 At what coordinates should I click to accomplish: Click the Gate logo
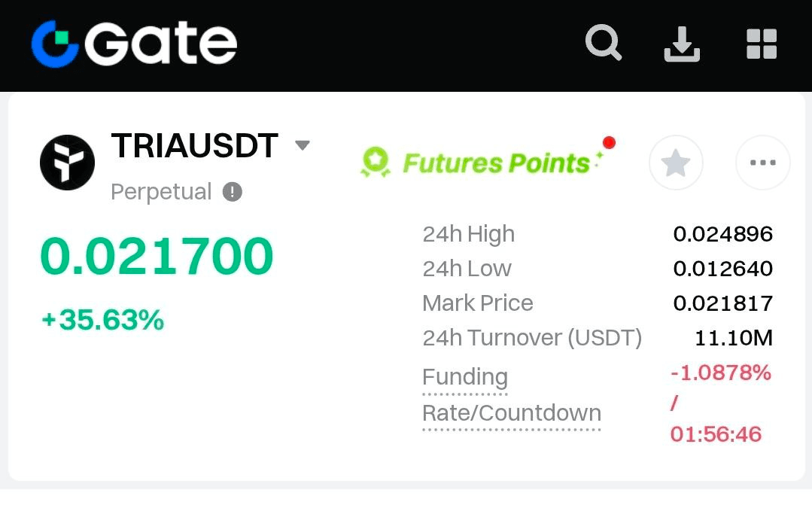[134, 43]
